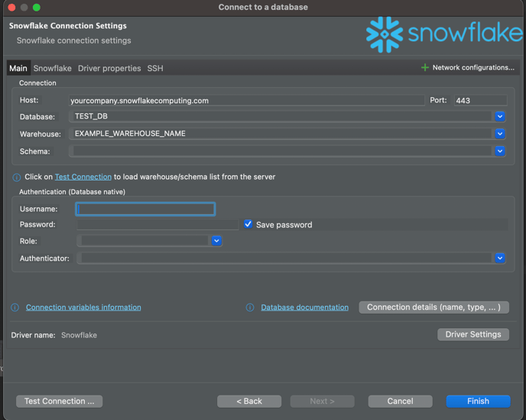Open the Database dropdown arrow
Image resolution: width=526 pixels, height=420 pixels.
[500, 116]
